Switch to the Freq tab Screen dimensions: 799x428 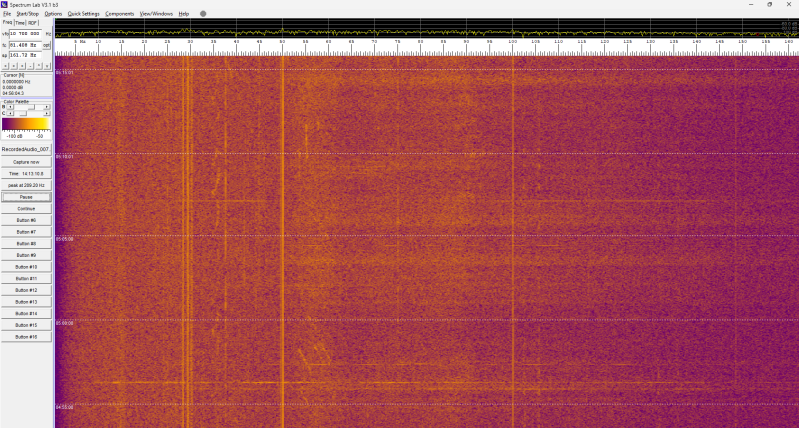[x=7, y=22]
